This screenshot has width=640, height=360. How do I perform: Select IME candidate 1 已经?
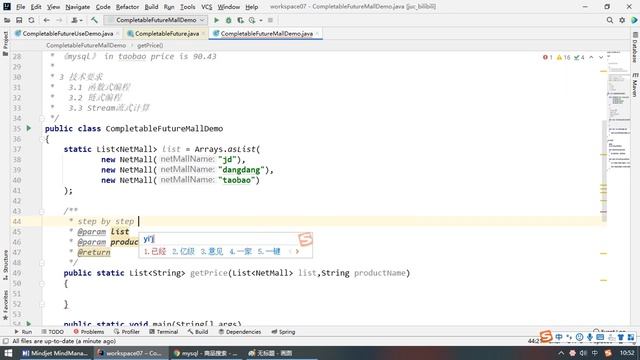point(155,251)
